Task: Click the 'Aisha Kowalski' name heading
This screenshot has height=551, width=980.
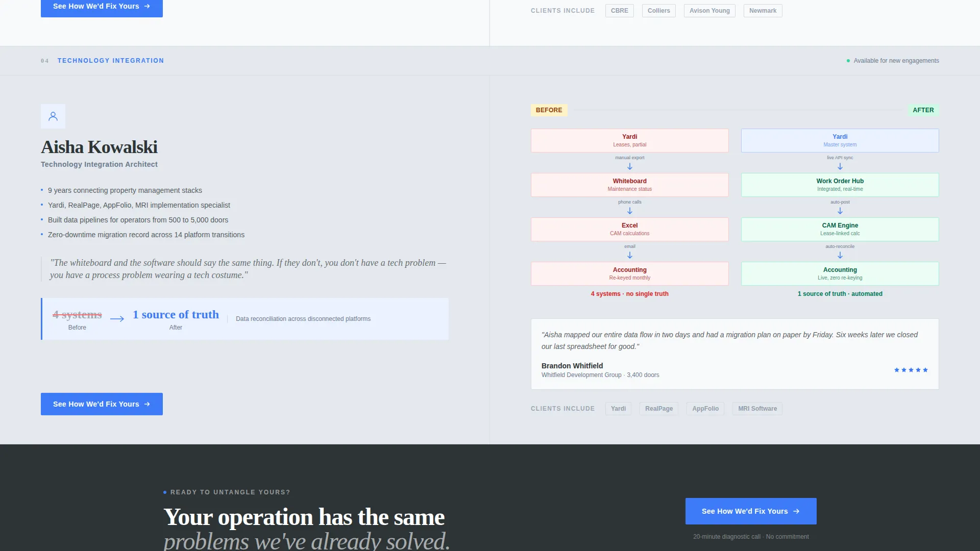Action: [99, 147]
